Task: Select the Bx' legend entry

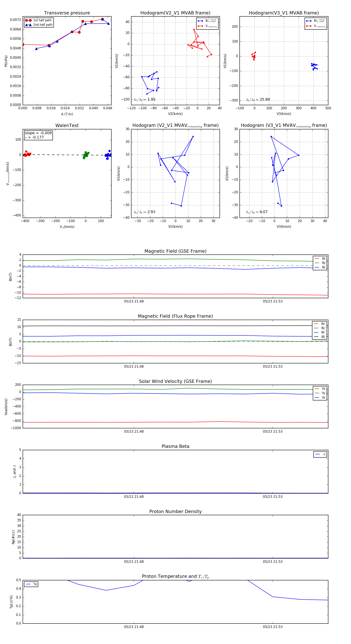Action: (x=320, y=324)
